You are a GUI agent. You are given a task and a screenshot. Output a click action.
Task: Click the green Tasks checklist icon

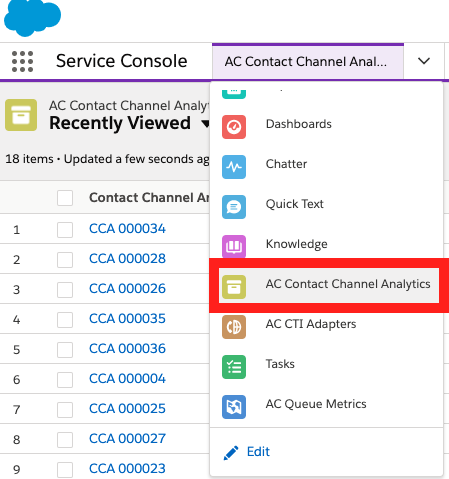pyautogui.click(x=234, y=367)
